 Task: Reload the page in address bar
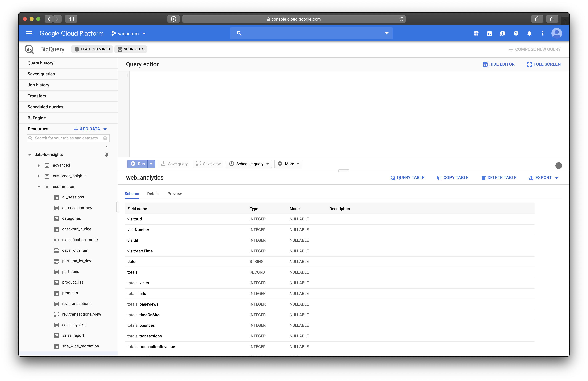coord(401,19)
